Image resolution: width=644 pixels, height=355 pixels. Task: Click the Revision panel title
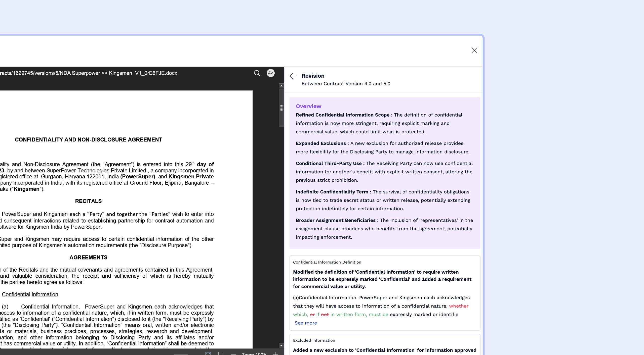pos(313,76)
